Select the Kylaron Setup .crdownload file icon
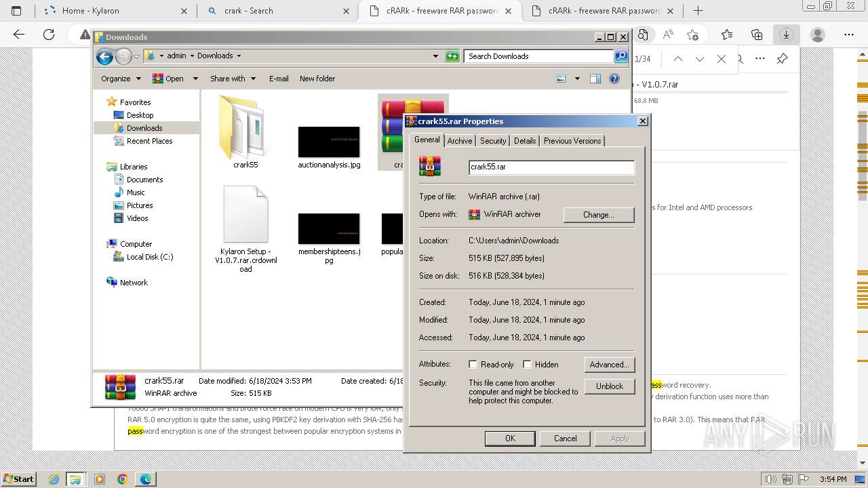This screenshot has width=868, height=488. [245, 214]
